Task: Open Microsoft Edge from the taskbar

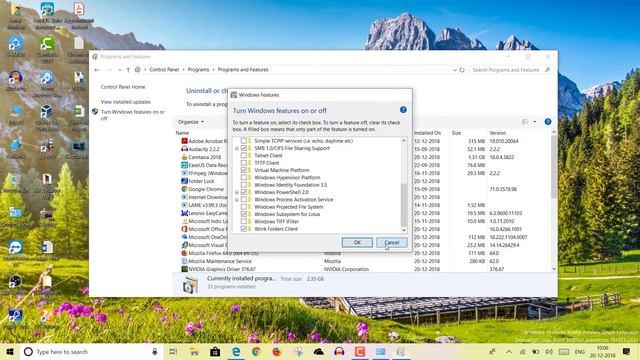Action: [236, 351]
